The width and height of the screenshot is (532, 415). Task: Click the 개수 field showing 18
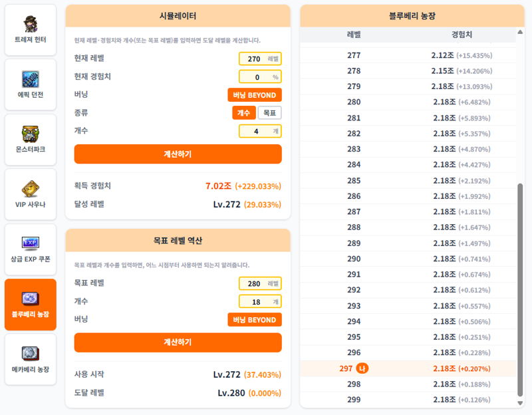tap(260, 302)
